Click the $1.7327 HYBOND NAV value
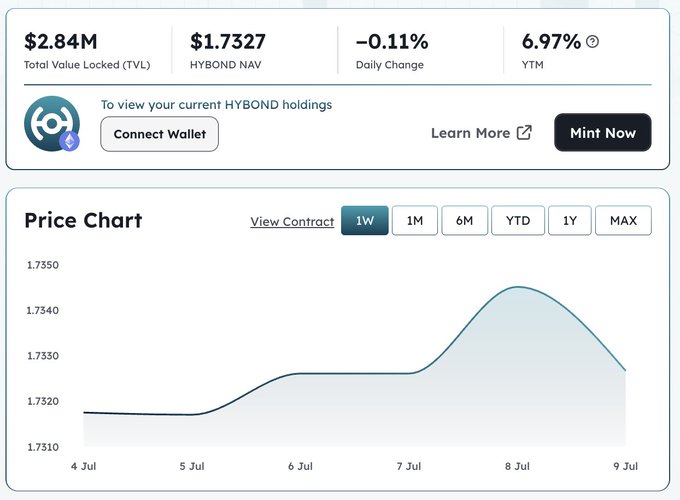Viewport: 680px width, 500px height. (228, 42)
